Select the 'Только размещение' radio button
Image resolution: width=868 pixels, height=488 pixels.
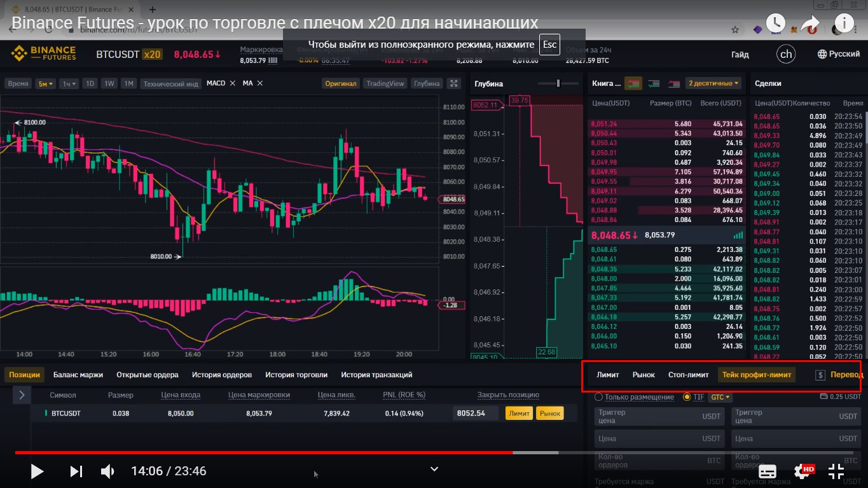tap(598, 397)
